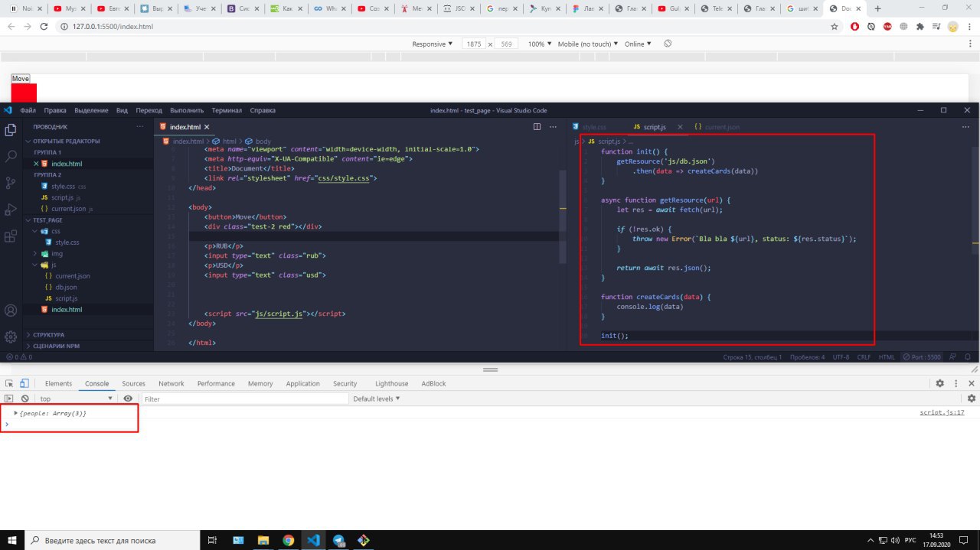Open Lighthouse tab in DevTools
980x550 pixels.
(x=392, y=383)
